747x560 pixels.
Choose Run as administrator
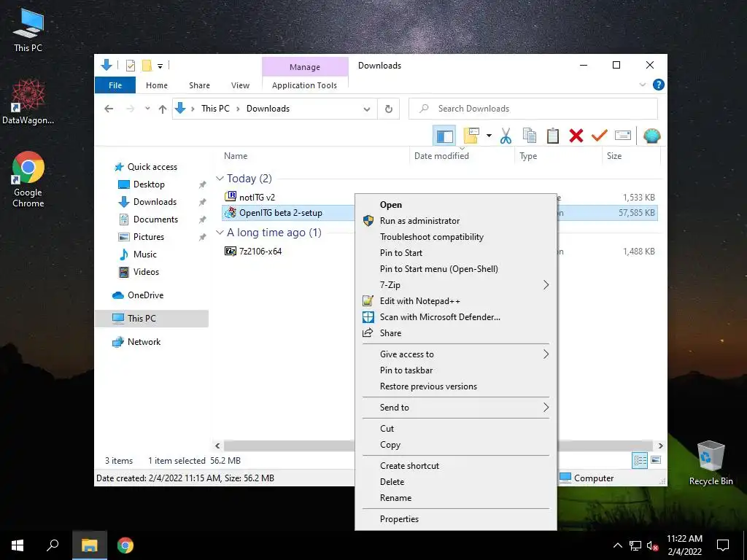456,221
